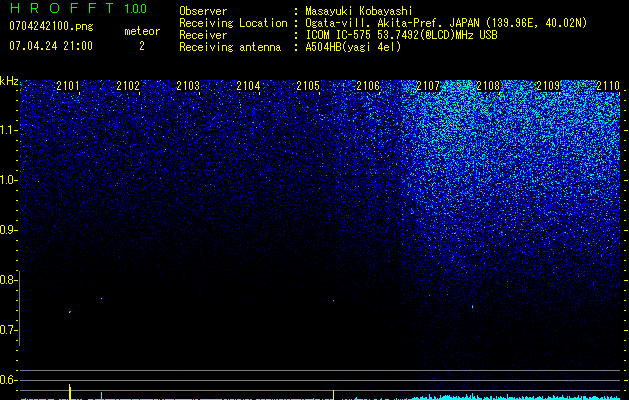The height and width of the screenshot is (400, 629).
Task: Click the 2108 time marker
Action: pyautogui.click(x=488, y=85)
